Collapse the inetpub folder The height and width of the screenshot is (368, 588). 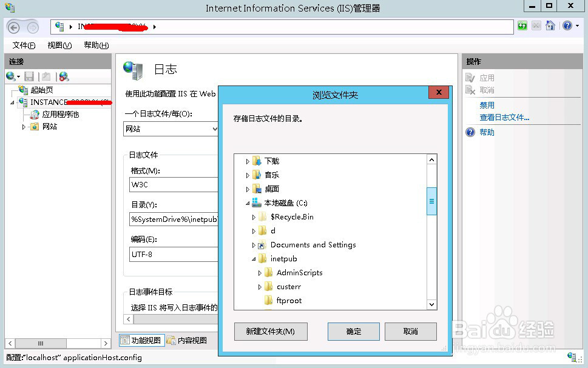(254, 259)
